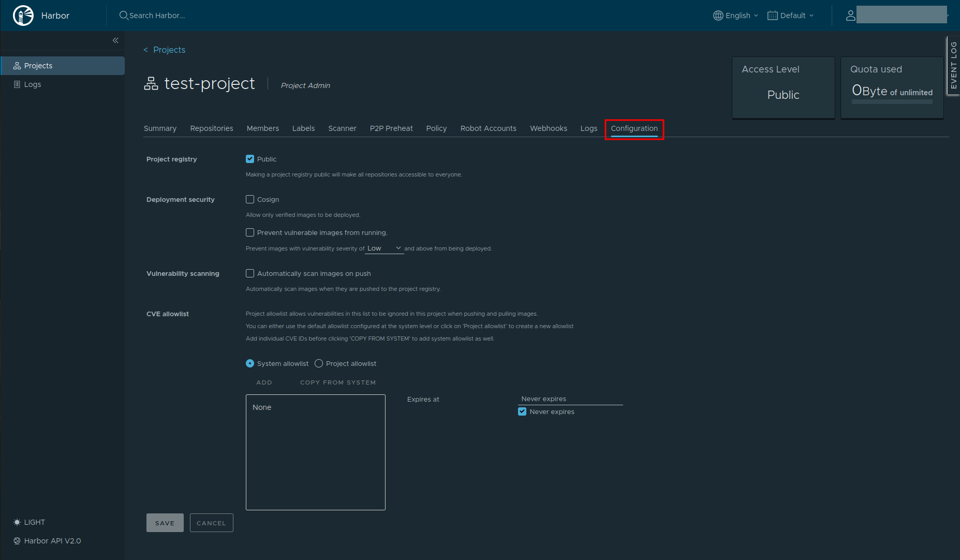Image resolution: width=960 pixels, height=560 pixels.
Task: Click the Harbor lighthouse logo icon
Action: point(23,16)
